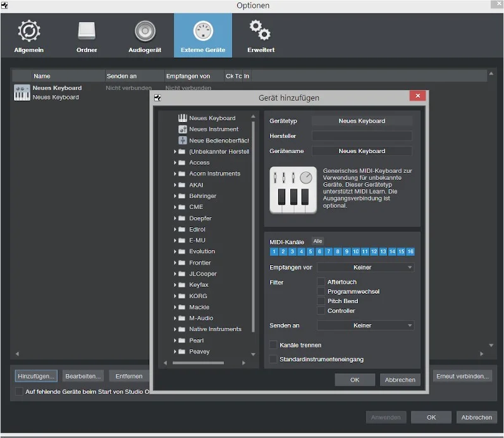Image resolution: width=504 pixels, height=438 pixels.
Task: Select Neues Keyboard piano icon in tree
Action: 183,118
